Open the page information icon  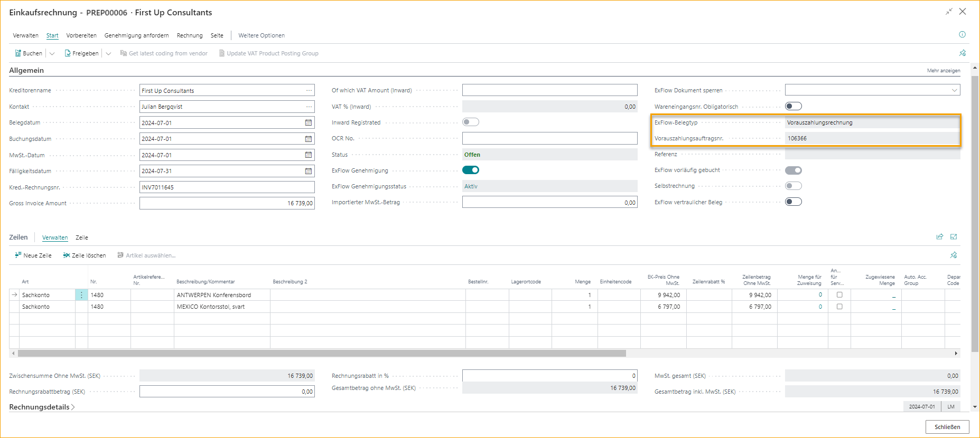(x=962, y=35)
